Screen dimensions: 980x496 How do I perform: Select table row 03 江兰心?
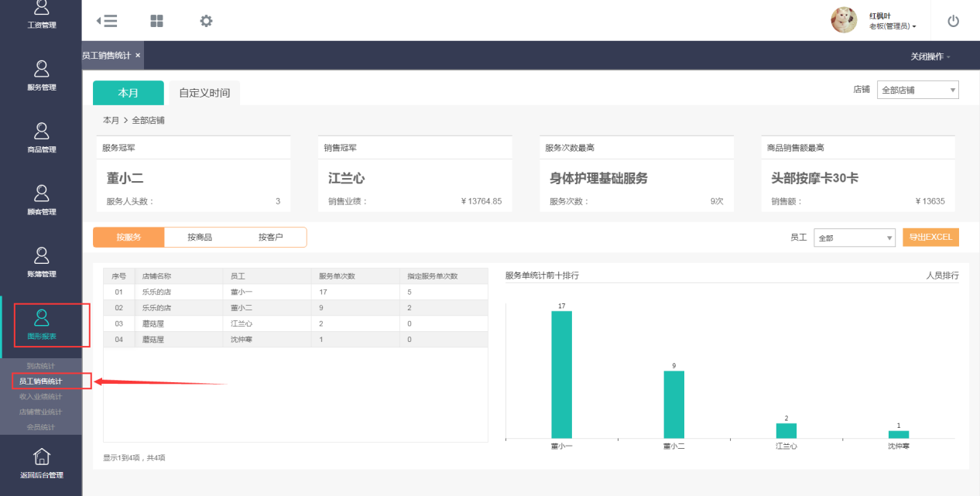296,323
